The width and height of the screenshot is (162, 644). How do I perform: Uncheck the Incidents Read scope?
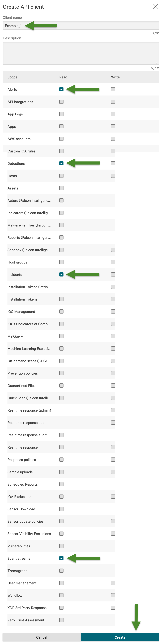click(61, 274)
